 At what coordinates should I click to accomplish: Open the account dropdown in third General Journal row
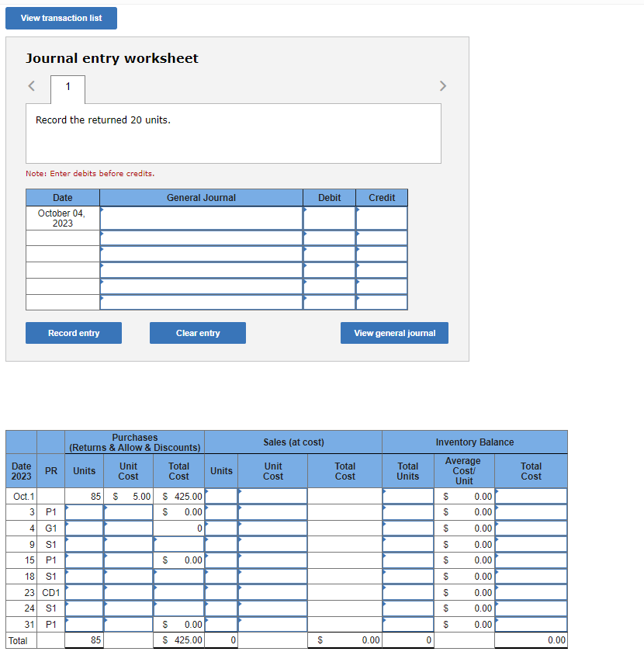click(200, 254)
